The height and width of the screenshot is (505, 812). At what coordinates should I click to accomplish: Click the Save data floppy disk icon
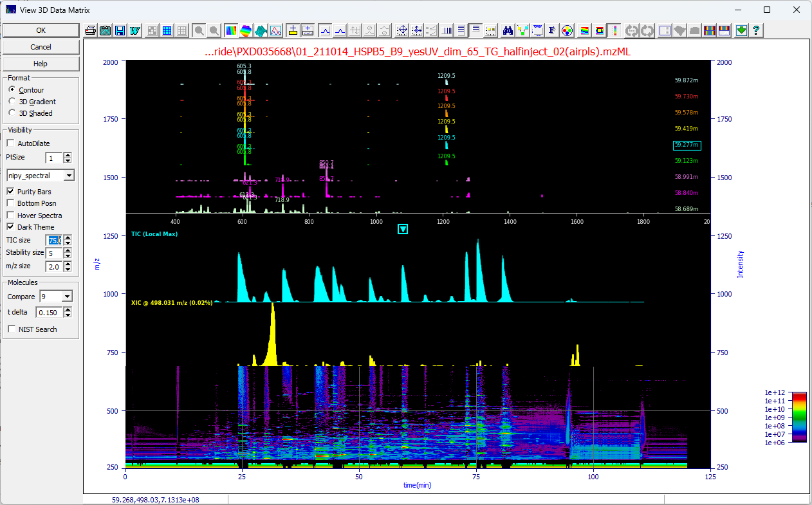[x=120, y=30]
